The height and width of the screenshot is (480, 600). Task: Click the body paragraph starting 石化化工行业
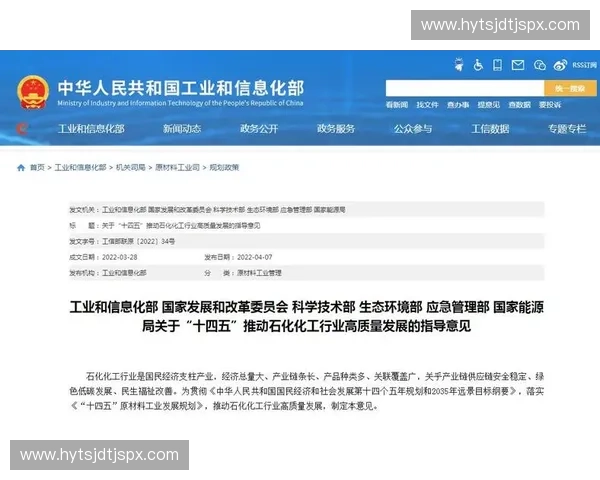point(307,391)
